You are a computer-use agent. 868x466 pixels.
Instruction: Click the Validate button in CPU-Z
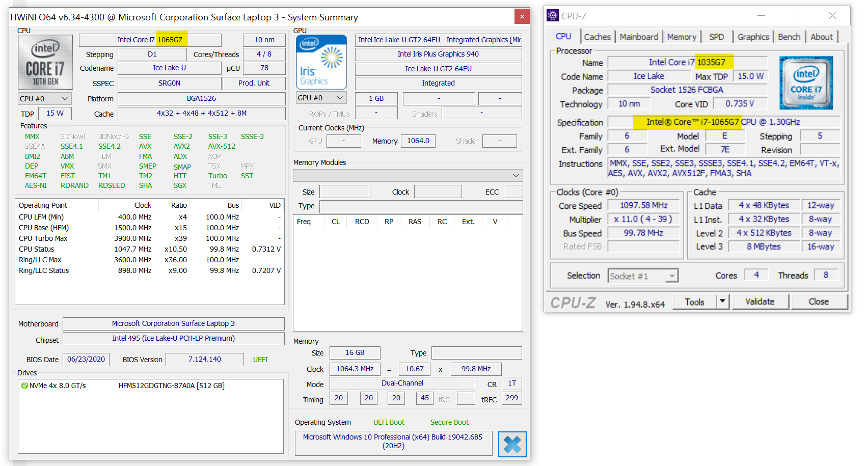coord(760,301)
